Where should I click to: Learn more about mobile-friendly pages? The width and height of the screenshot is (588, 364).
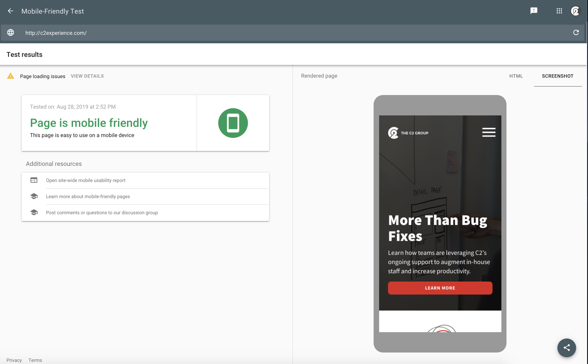(x=88, y=196)
